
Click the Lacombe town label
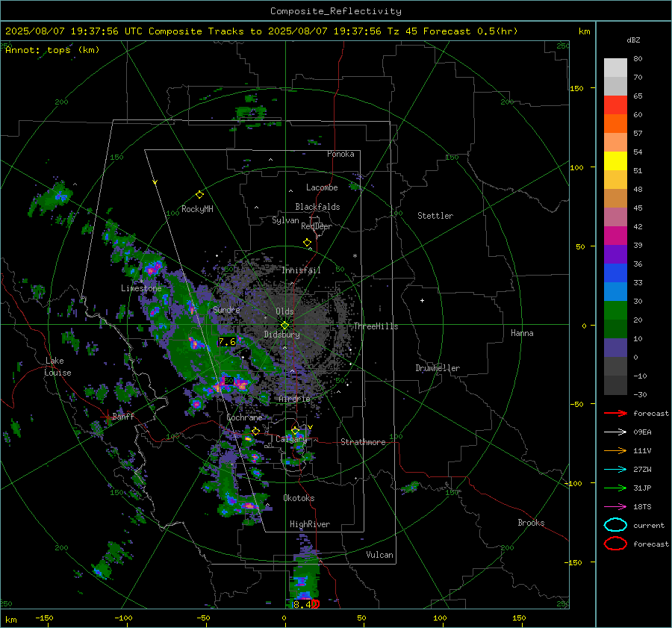point(322,187)
